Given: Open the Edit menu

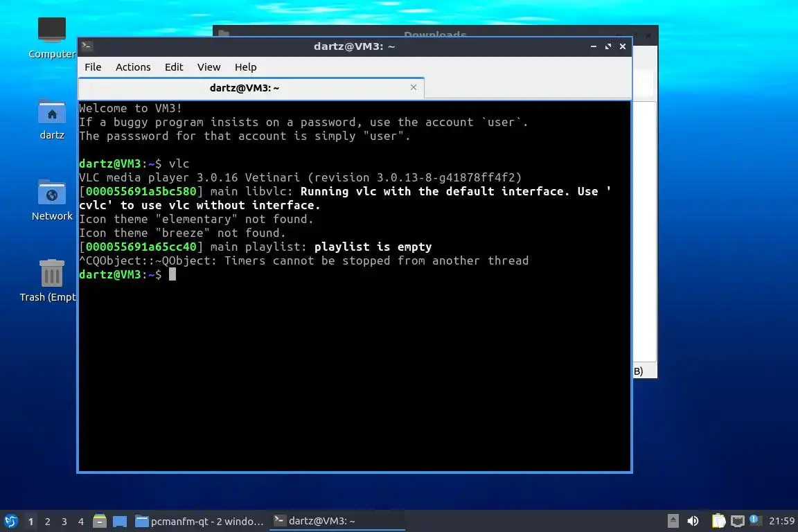Looking at the screenshot, I should pyautogui.click(x=174, y=67).
